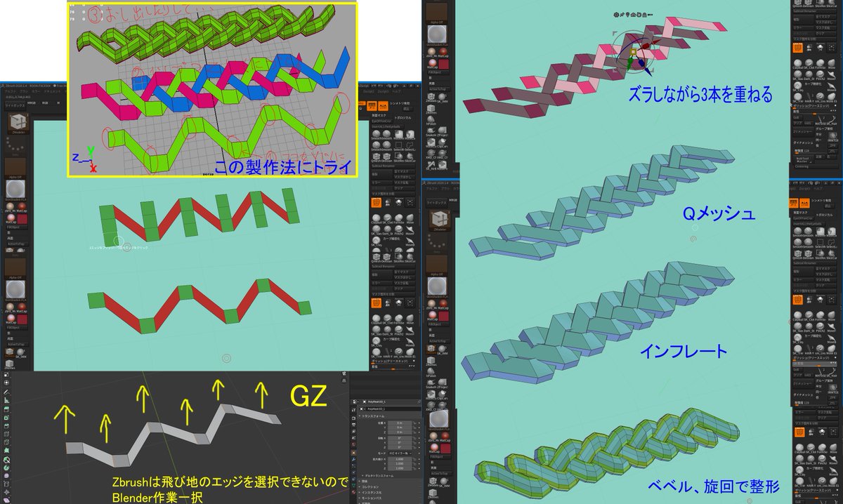This screenshot has height=504, width=843.
Task: Open Blender Object properties tab (orange square)
Action: [354, 452]
